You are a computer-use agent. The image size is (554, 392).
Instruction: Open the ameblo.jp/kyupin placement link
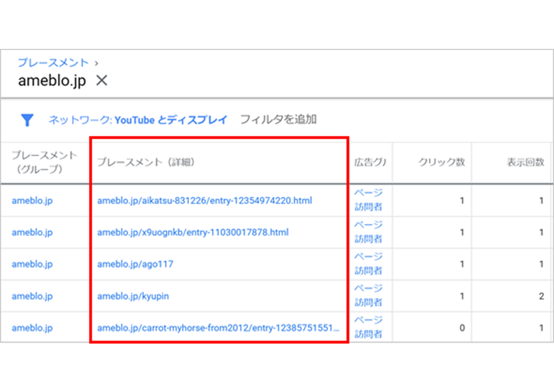(133, 296)
